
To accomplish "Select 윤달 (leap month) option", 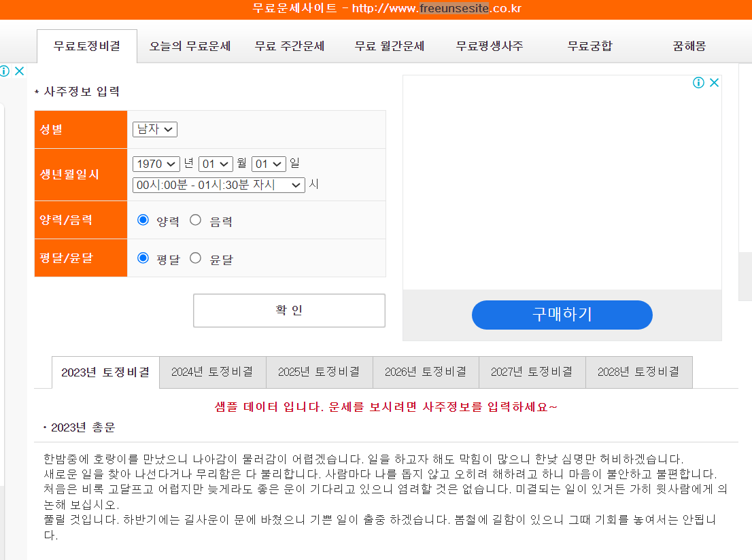I will click(x=195, y=258).
